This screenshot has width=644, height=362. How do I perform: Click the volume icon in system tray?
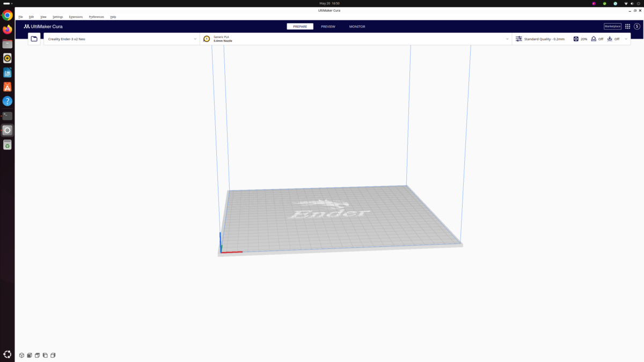(x=632, y=3)
